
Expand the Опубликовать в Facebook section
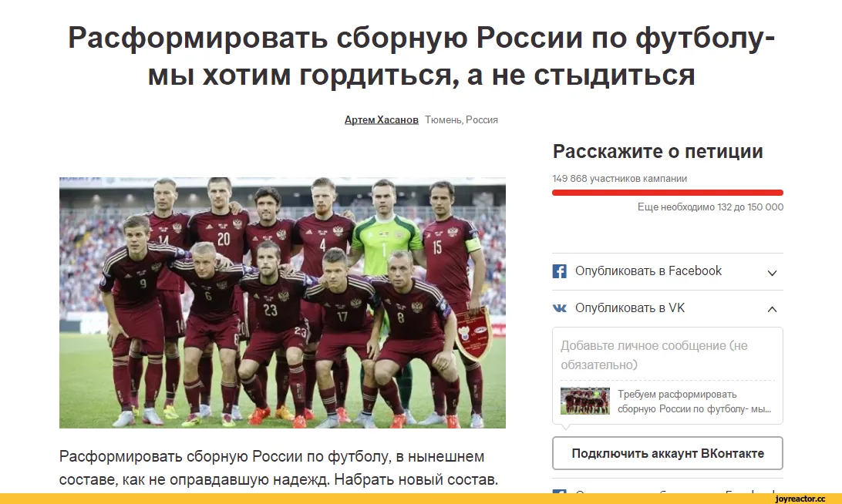772,272
